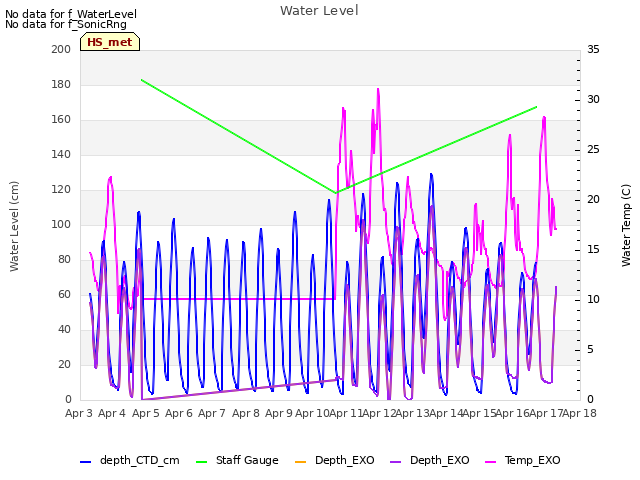Screen dimensions: 640x480
Task: Click the Apr 7 x-axis tick label
Action: (x=212, y=413)
